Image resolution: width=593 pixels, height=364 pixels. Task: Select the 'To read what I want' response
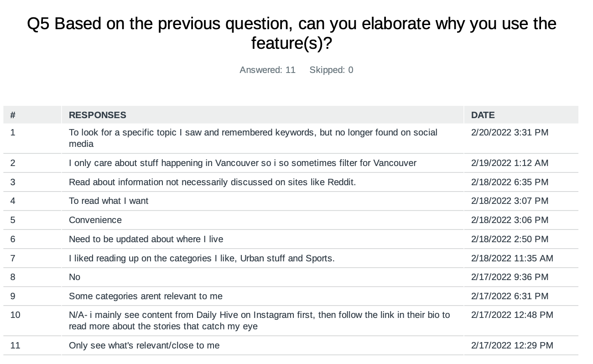pyautogui.click(x=109, y=201)
